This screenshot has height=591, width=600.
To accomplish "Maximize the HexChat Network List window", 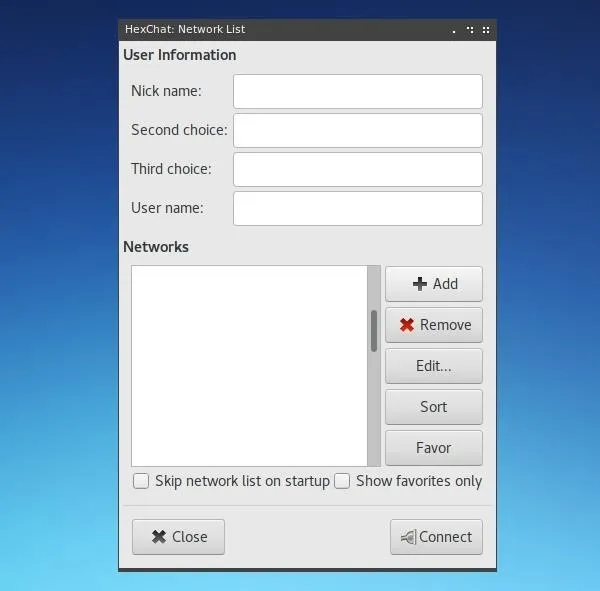I will (470, 30).
